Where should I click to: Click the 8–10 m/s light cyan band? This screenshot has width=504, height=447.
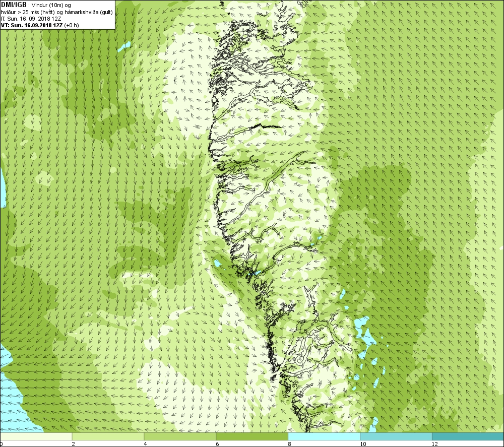tap(324, 436)
